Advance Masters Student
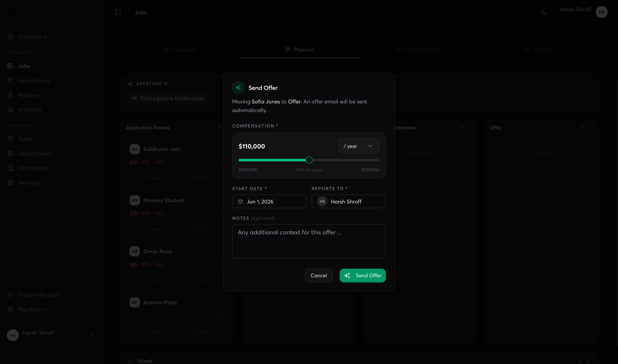 coord(202,229)
